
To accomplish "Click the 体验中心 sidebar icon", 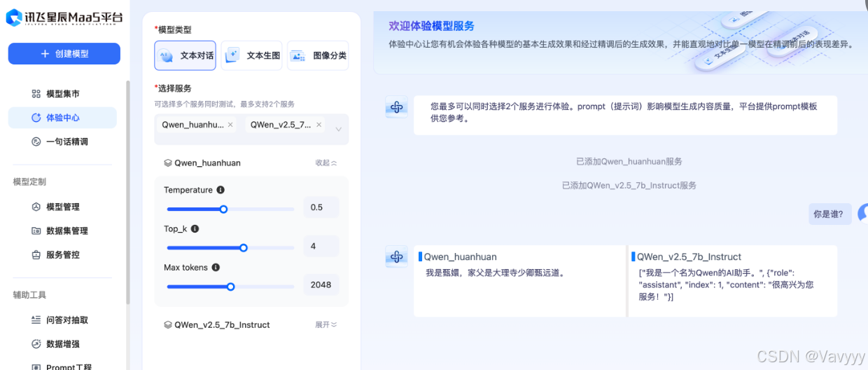I will pyautogui.click(x=36, y=118).
